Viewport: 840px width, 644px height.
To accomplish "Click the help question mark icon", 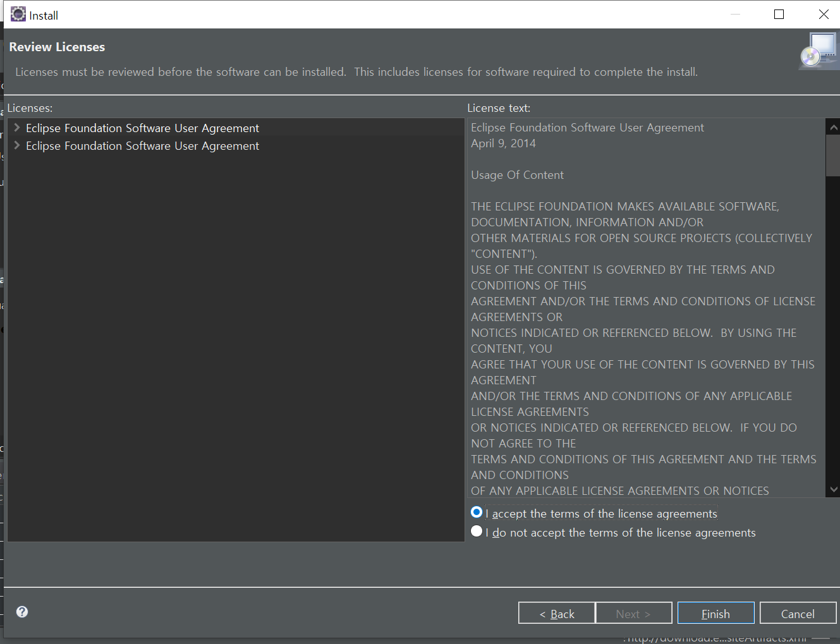I will [22, 612].
